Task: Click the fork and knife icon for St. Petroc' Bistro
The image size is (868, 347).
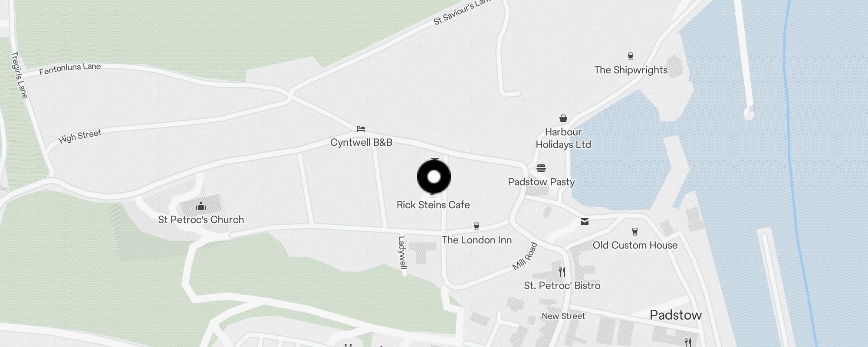Action: [x=562, y=272]
